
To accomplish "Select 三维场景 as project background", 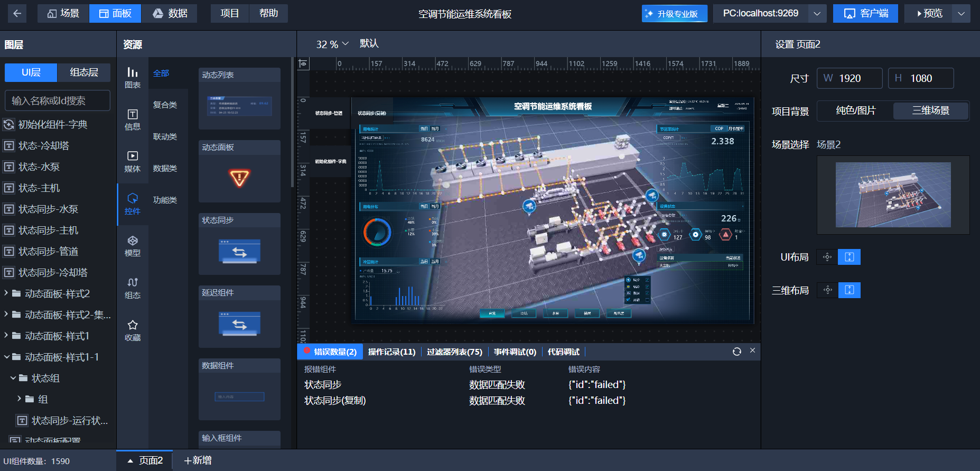I will point(930,110).
